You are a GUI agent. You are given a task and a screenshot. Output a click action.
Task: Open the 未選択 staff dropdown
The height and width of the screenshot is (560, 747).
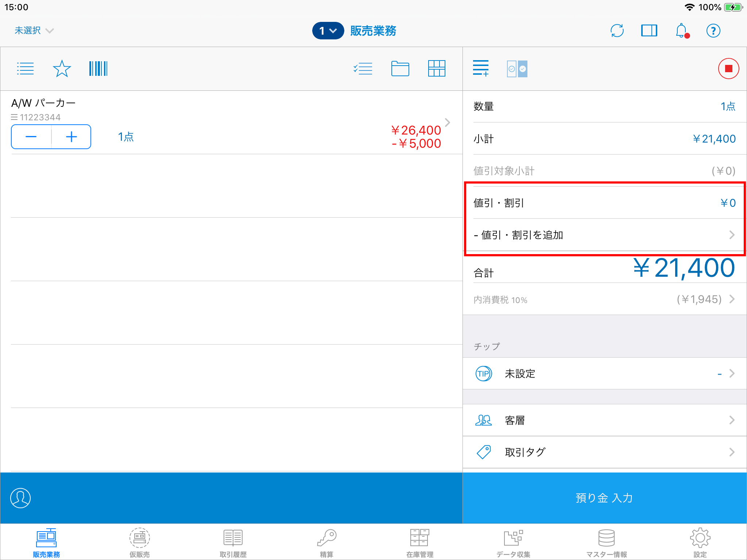(34, 31)
